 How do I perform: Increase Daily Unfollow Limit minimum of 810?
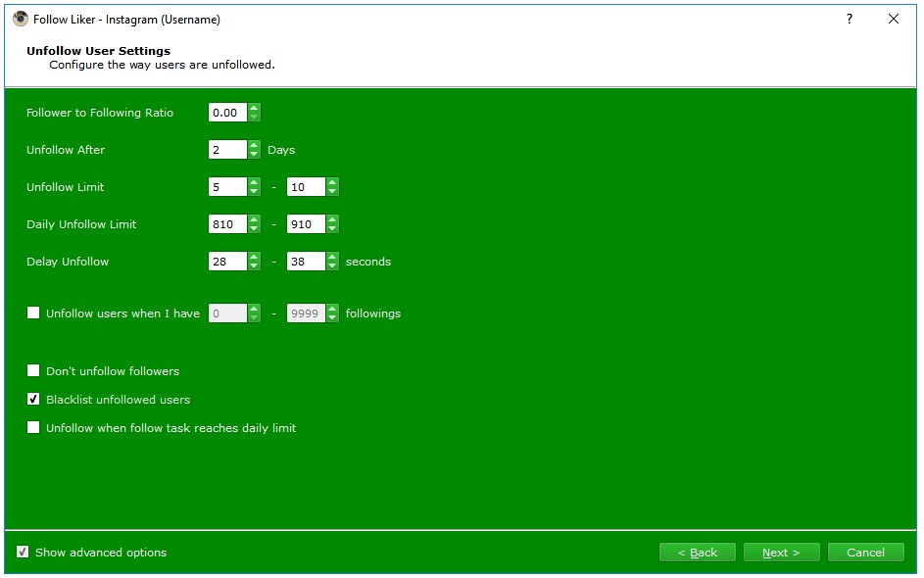pos(254,219)
